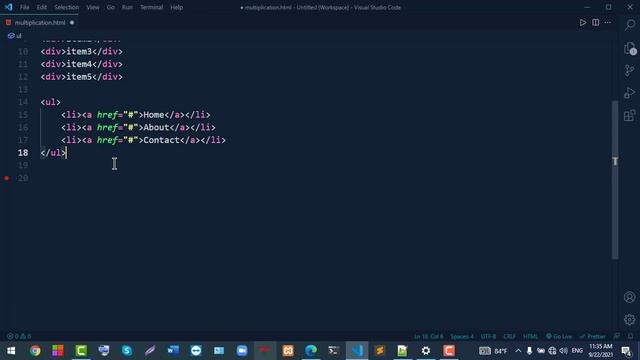The height and width of the screenshot is (360, 640).
Task: Place cursor on line number 14
Action: pos(23,102)
